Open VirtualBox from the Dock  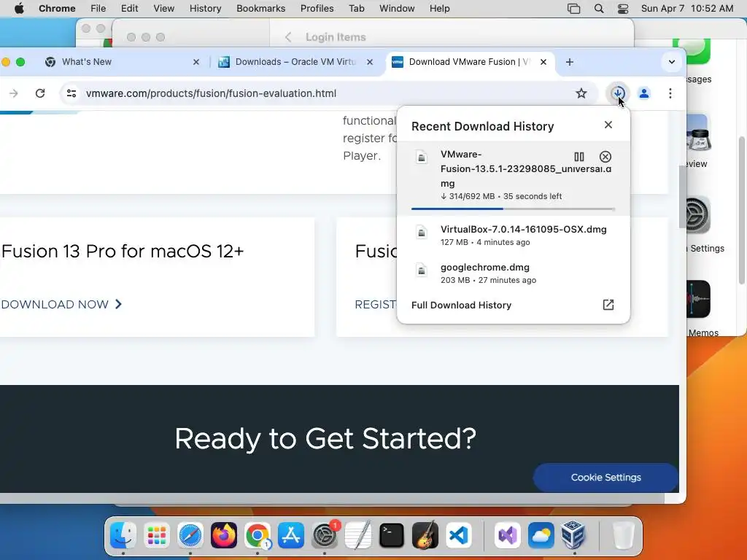(x=573, y=534)
